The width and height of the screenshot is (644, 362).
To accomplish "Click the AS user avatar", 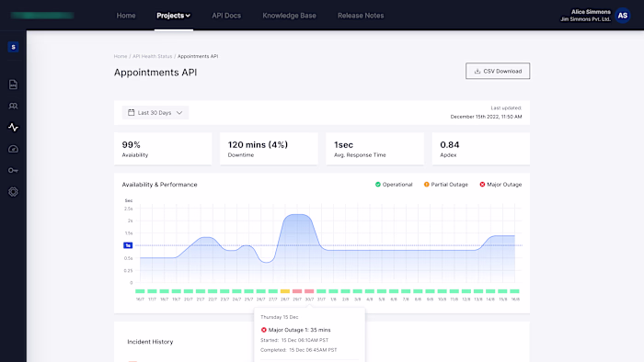I will pos(623,16).
